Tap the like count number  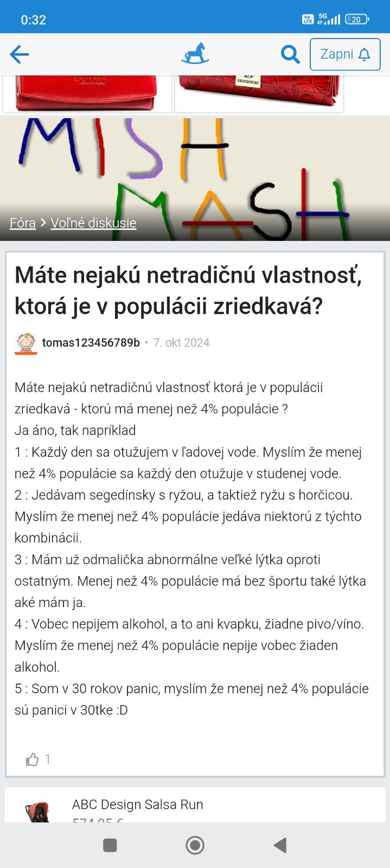tap(48, 759)
